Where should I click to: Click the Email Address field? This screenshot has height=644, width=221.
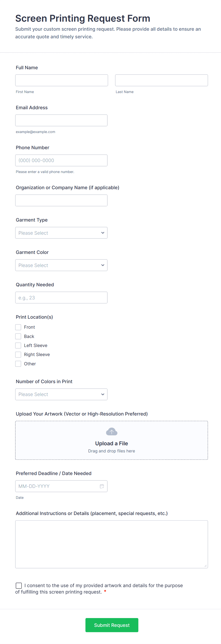click(61, 120)
